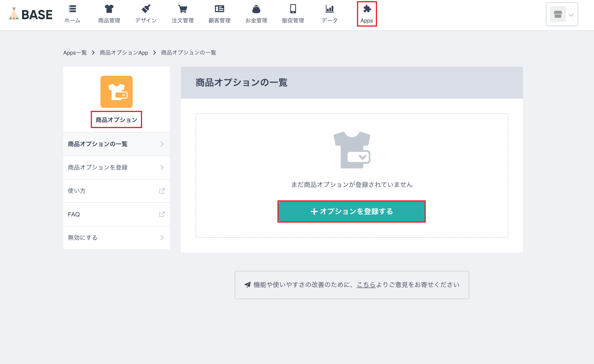View データ bar chart icon

pyautogui.click(x=330, y=9)
